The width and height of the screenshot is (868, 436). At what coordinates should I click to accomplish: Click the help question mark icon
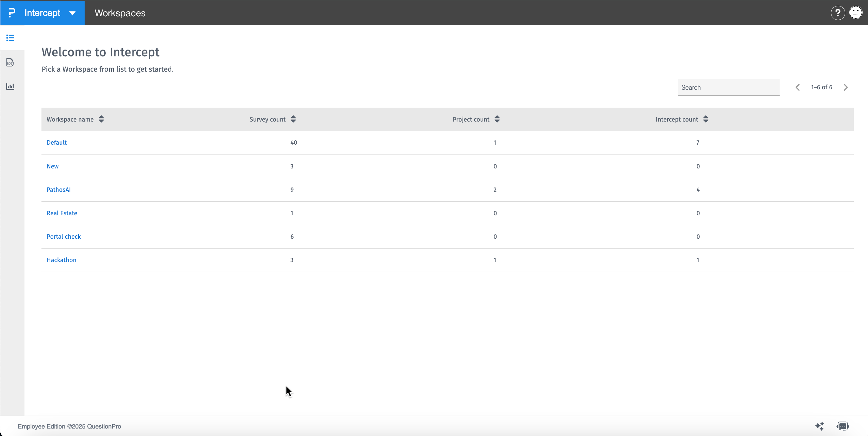tap(837, 13)
